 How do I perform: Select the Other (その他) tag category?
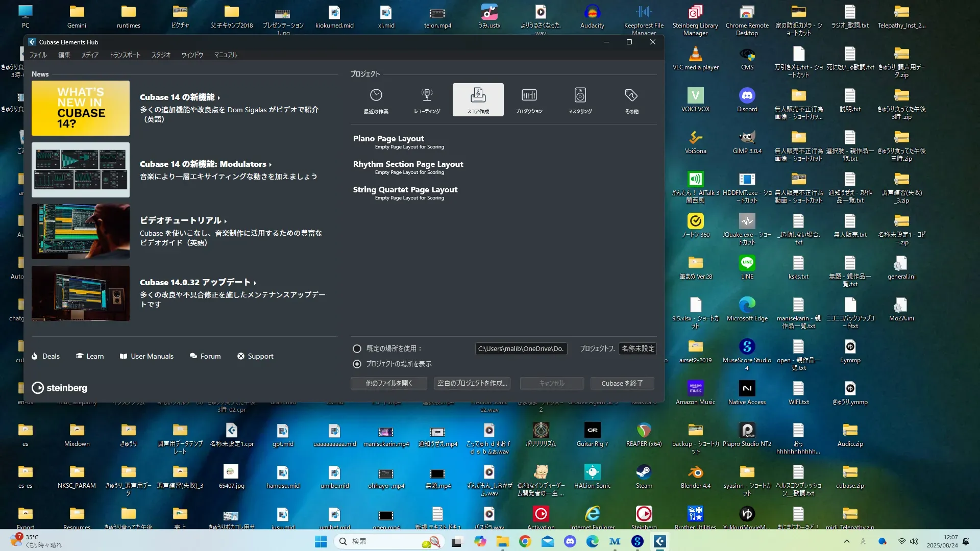click(x=631, y=100)
